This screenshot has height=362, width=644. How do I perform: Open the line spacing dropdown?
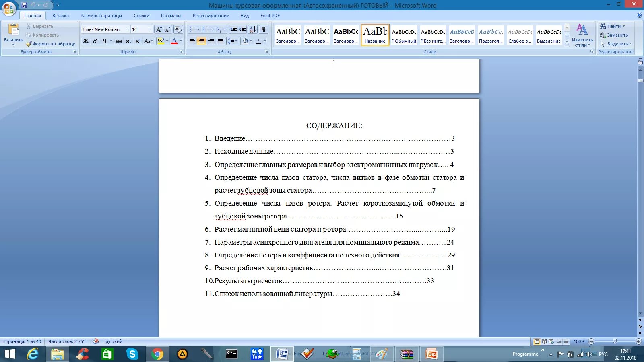pyautogui.click(x=233, y=41)
